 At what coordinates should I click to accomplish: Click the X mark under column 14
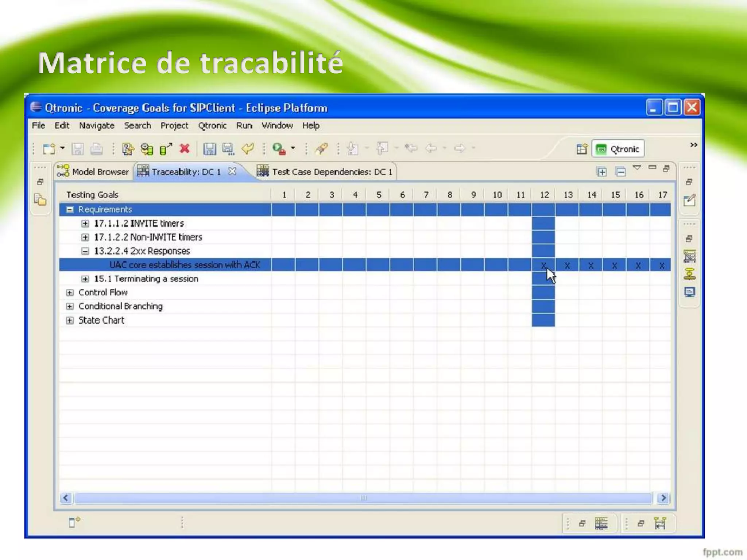point(591,265)
